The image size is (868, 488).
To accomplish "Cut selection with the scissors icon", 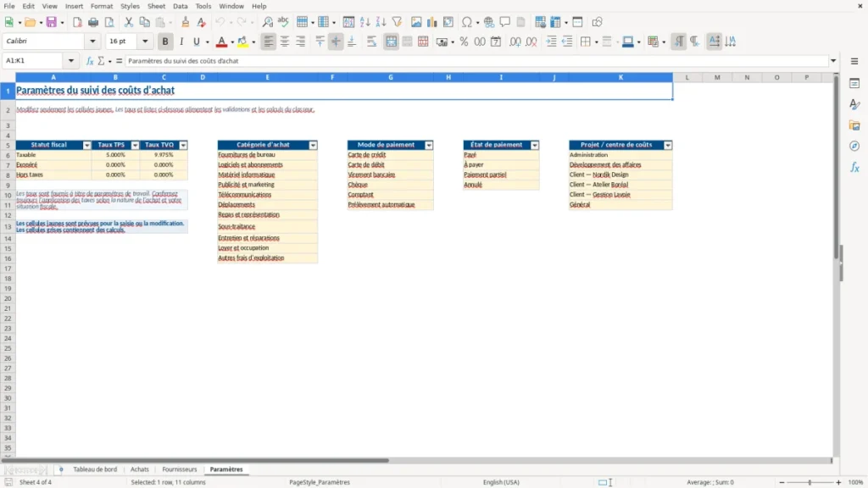I will (129, 22).
